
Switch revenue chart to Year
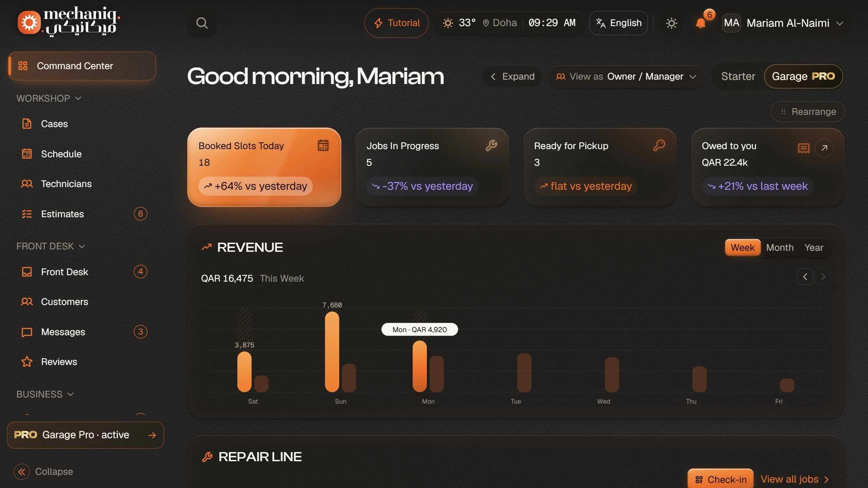pos(814,247)
